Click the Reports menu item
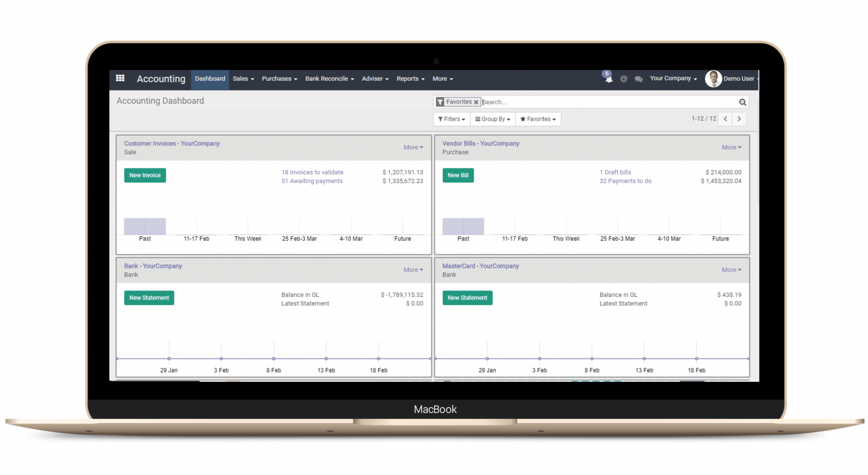Screen dimensions: 868x475 point(410,78)
